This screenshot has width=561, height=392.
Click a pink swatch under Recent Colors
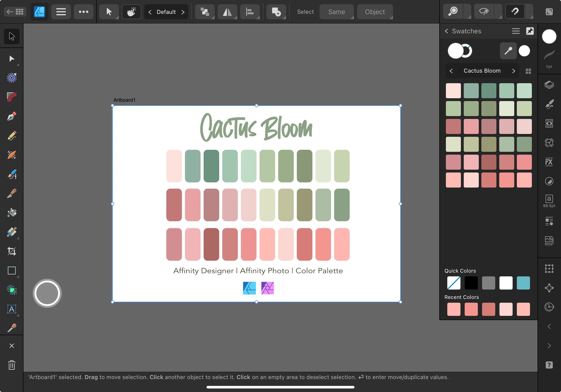click(454, 310)
